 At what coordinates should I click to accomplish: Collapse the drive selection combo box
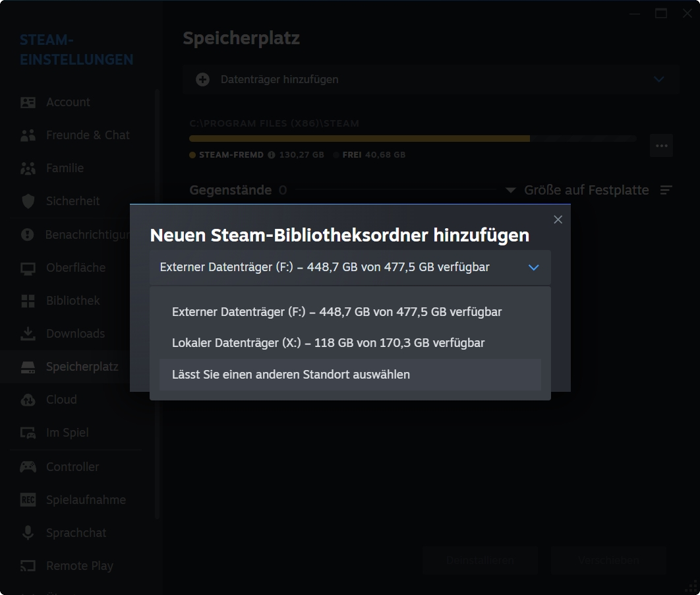(350, 267)
